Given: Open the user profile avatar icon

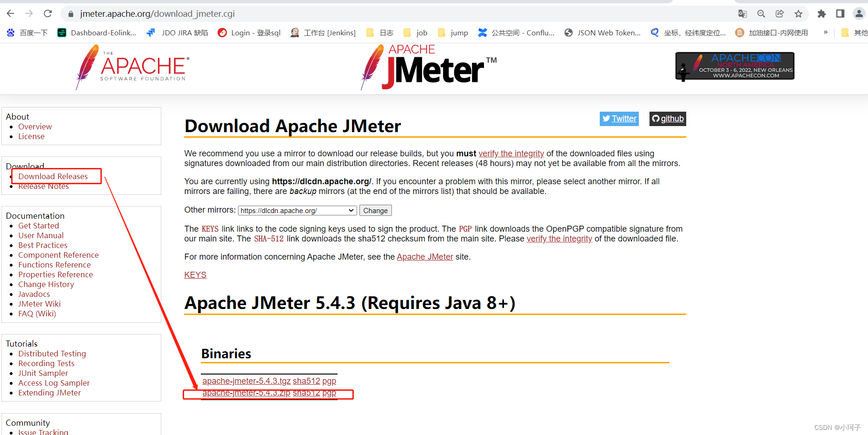Looking at the screenshot, I should pos(859,13).
